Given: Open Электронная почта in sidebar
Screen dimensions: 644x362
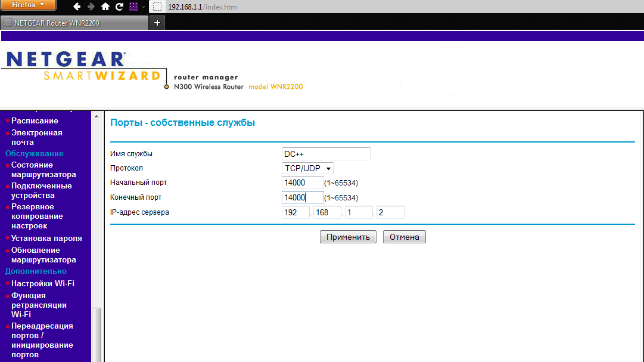Looking at the screenshot, I should point(36,137).
